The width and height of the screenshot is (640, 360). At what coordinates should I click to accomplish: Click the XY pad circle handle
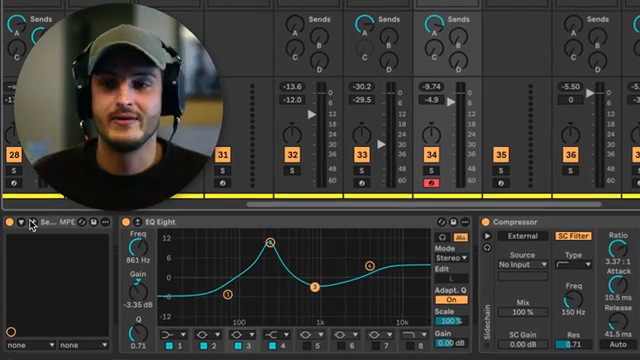click(11, 331)
